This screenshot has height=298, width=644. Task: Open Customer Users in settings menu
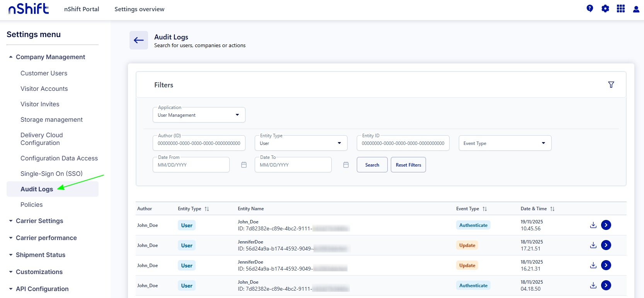pyautogui.click(x=44, y=73)
